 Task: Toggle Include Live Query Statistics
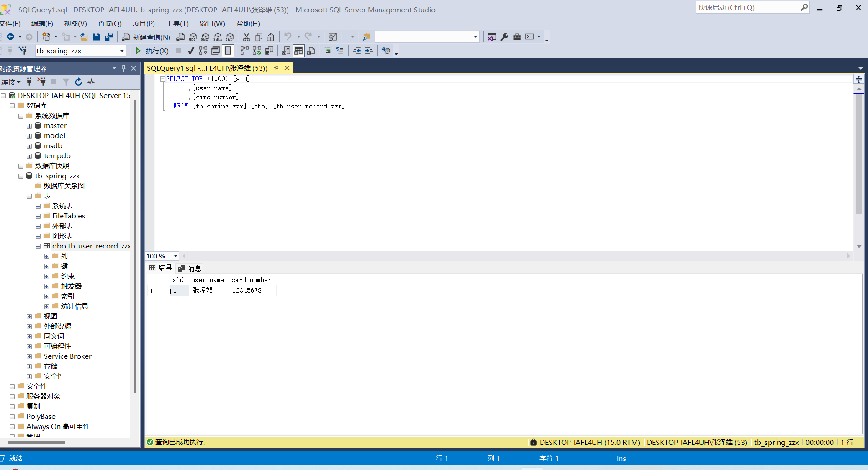[x=257, y=51]
